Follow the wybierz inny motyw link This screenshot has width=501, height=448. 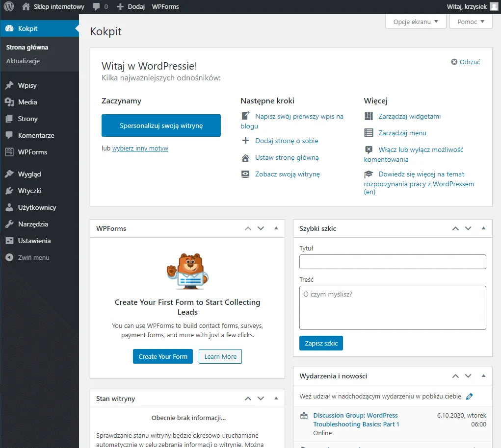pos(140,149)
